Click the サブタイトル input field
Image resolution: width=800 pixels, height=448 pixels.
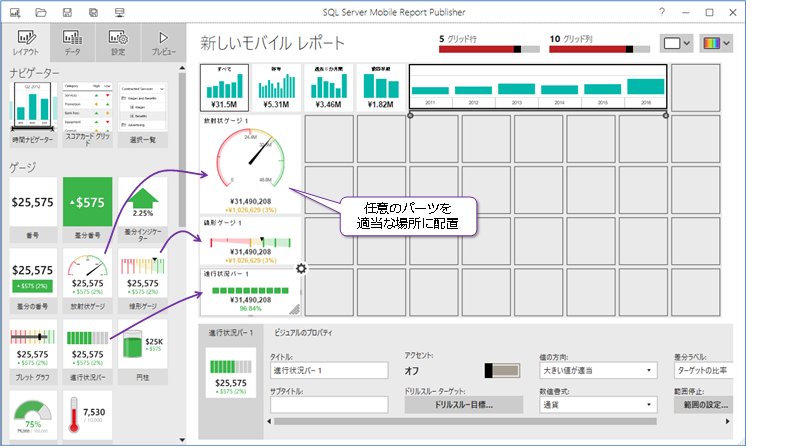tap(329, 405)
